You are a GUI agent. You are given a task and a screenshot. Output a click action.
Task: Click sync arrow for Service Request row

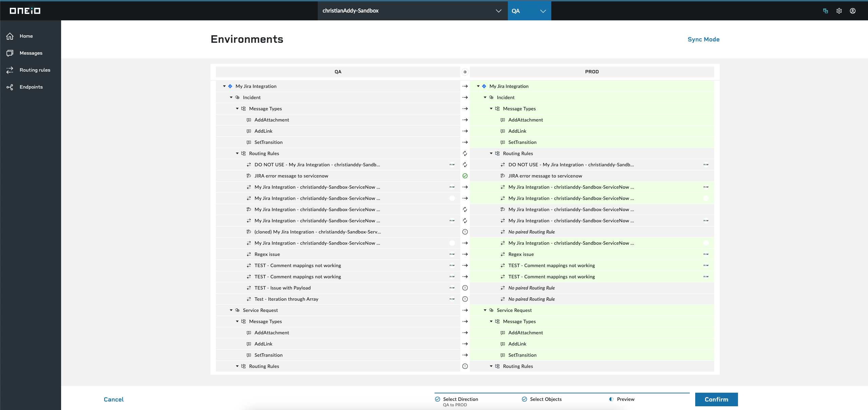pos(465,310)
